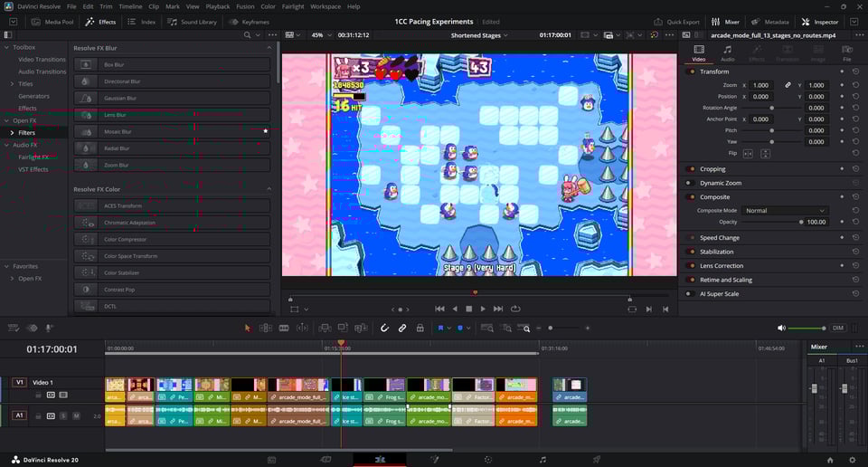This screenshot has height=467, width=868.
Task: Collapse the Toolbox tree
Action: tap(6, 47)
